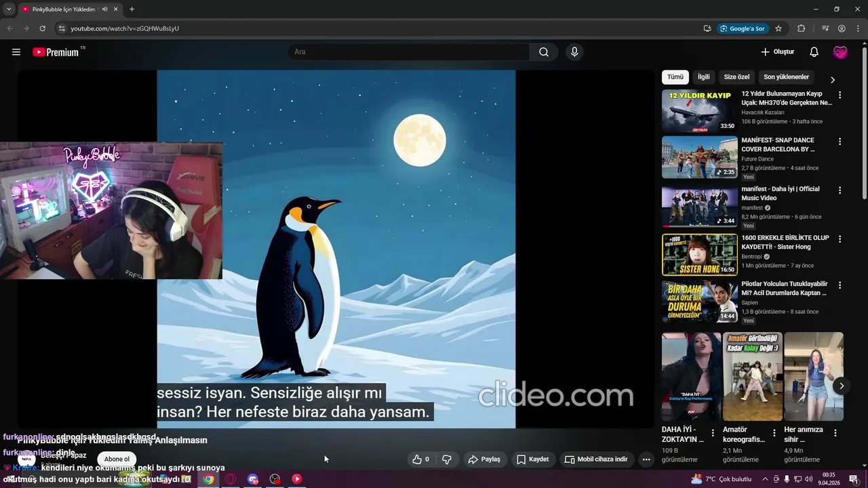Show more filter chips with right arrow
The width and height of the screenshot is (868, 488).
pyautogui.click(x=833, y=79)
